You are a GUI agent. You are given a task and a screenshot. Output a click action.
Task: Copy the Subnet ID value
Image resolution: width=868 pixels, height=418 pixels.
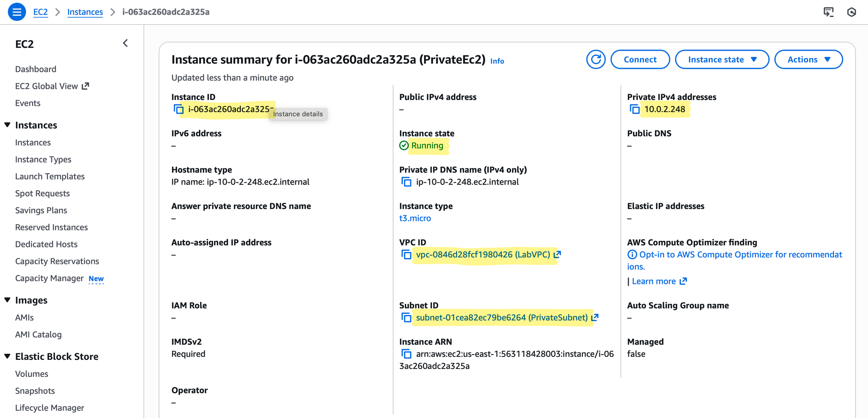click(406, 318)
